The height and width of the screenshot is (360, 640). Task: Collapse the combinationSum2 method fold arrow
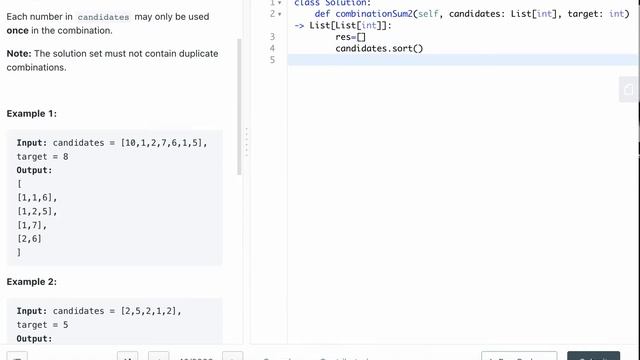280,14
